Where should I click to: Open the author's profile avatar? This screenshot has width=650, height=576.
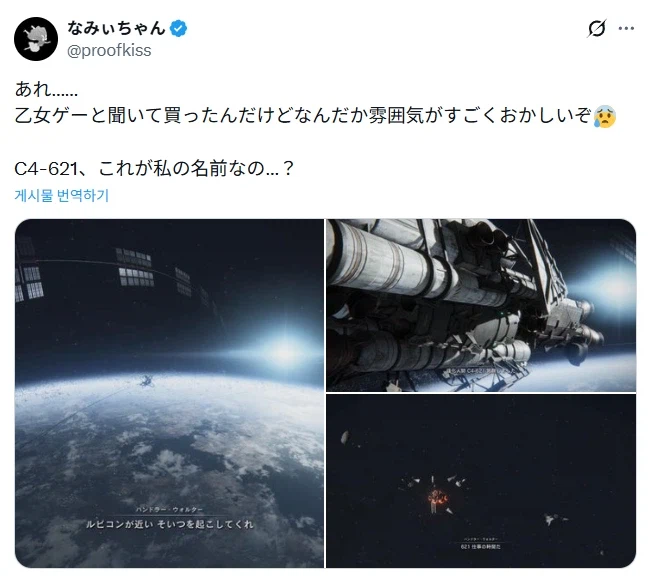pos(36,39)
